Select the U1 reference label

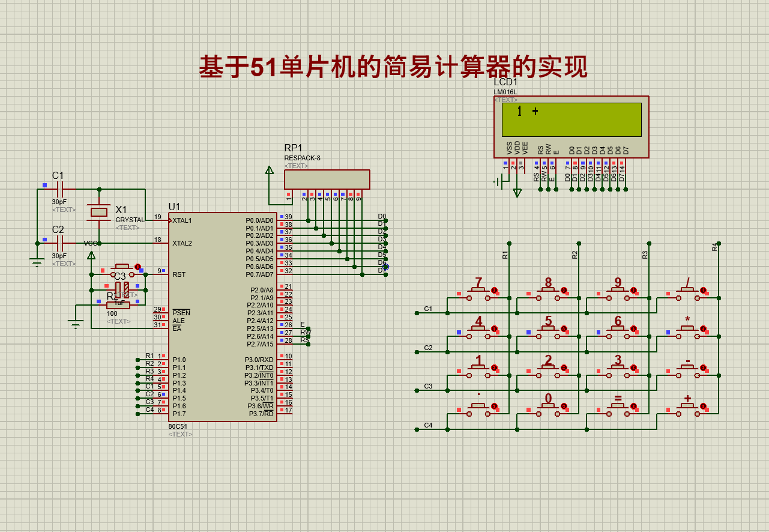[x=174, y=207]
